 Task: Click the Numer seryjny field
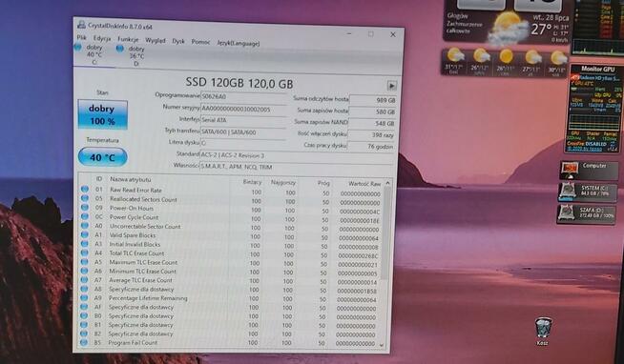[243, 109]
